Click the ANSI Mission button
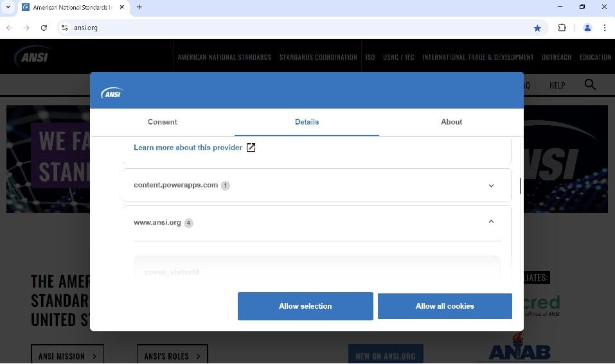This screenshot has width=615, height=364. tap(67, 355)
